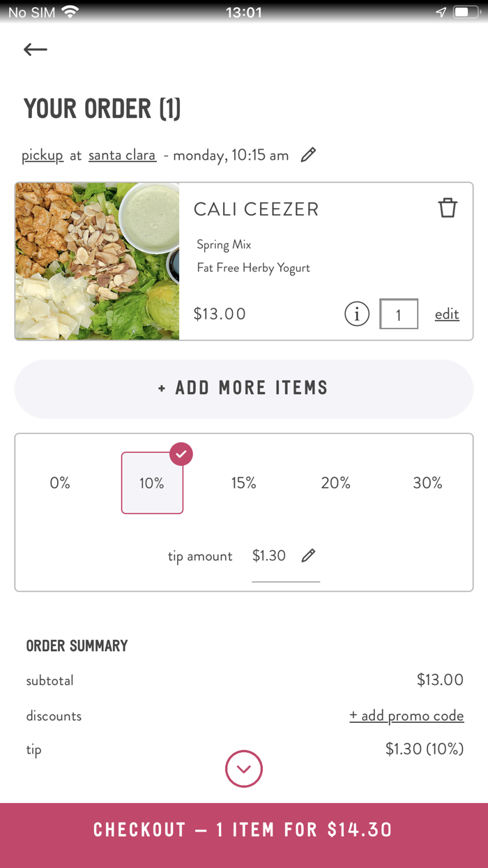This screenshot has height=868, width=488.
Task: Expand the order summary with chevron button
Action: coord(243,769)
